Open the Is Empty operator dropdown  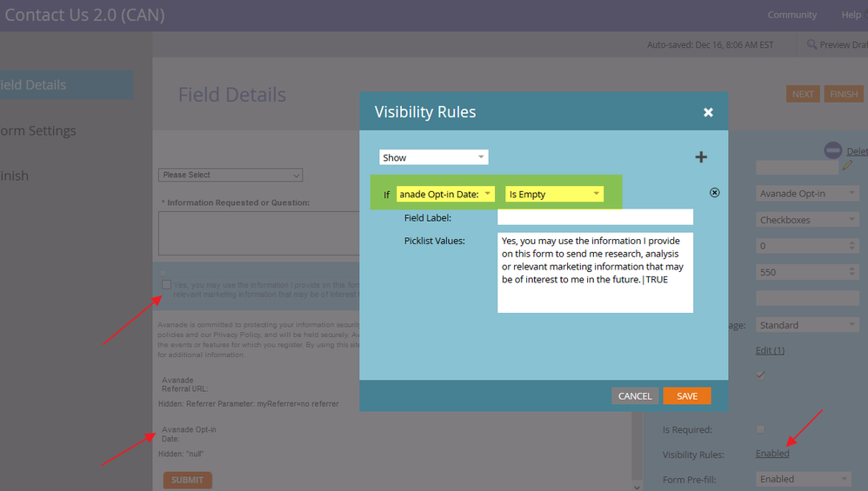click(554, 194)
